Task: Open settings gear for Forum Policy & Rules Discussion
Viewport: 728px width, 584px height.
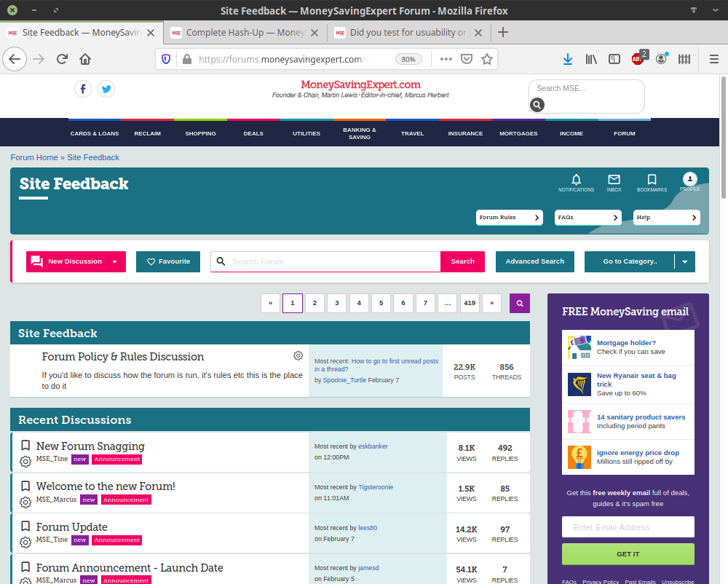Action: point(298,355)
